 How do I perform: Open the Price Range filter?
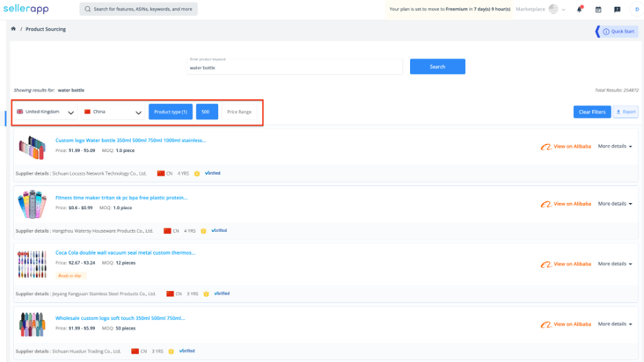click(x=239, y=111)
